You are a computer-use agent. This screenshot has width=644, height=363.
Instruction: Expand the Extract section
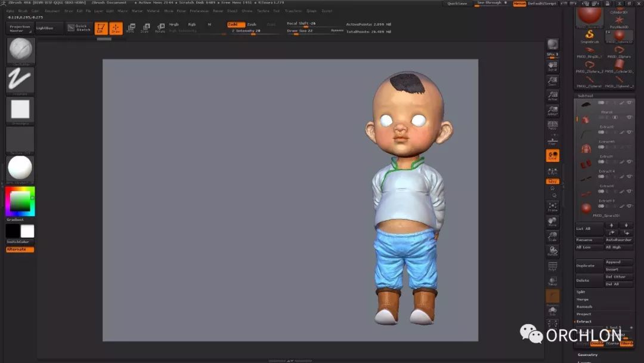click(584, 321)
